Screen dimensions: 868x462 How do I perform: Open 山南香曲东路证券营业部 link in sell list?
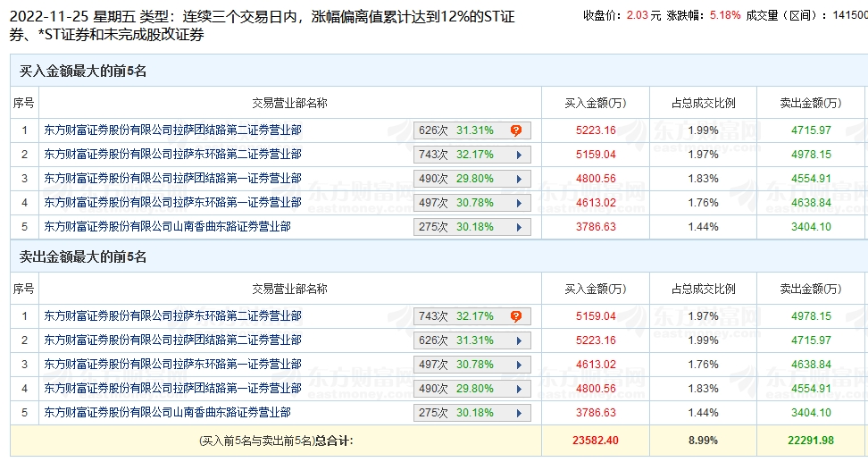167,412
